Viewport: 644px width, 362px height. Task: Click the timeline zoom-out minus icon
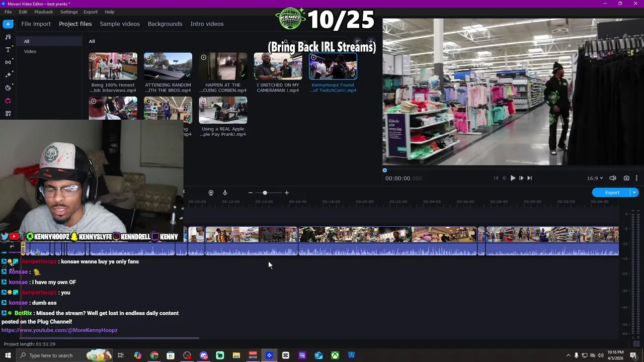(251, 193)
